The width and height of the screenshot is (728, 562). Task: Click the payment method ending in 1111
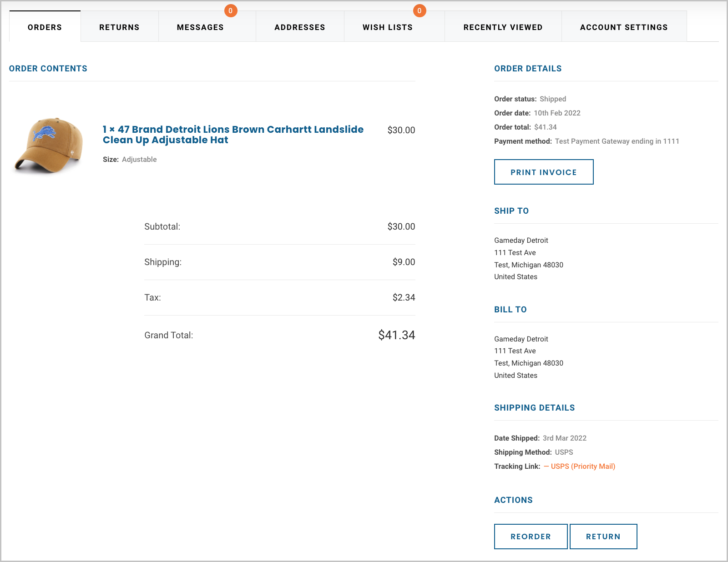tap(617, 141)
